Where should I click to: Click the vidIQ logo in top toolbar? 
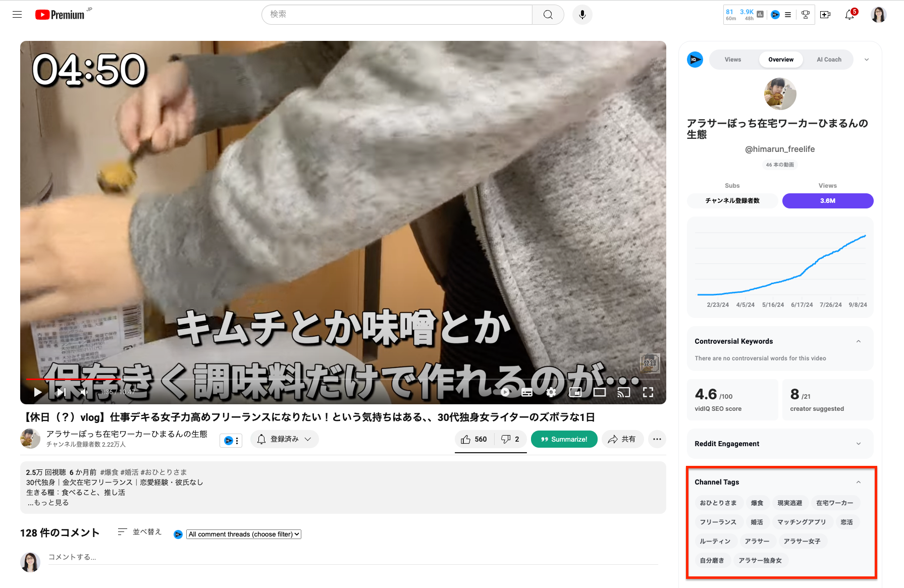tap(775, 15)
